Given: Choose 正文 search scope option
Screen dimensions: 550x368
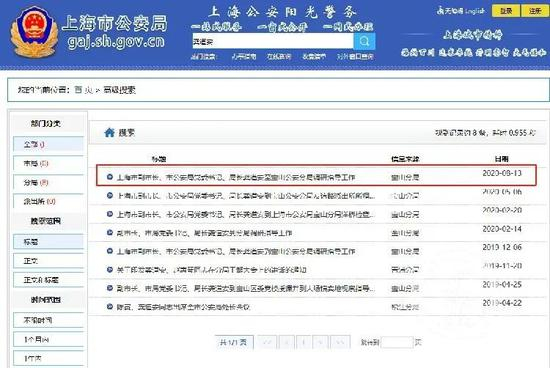Looking at the screenshot, I should pyautogui.click(x=49, y=261).
